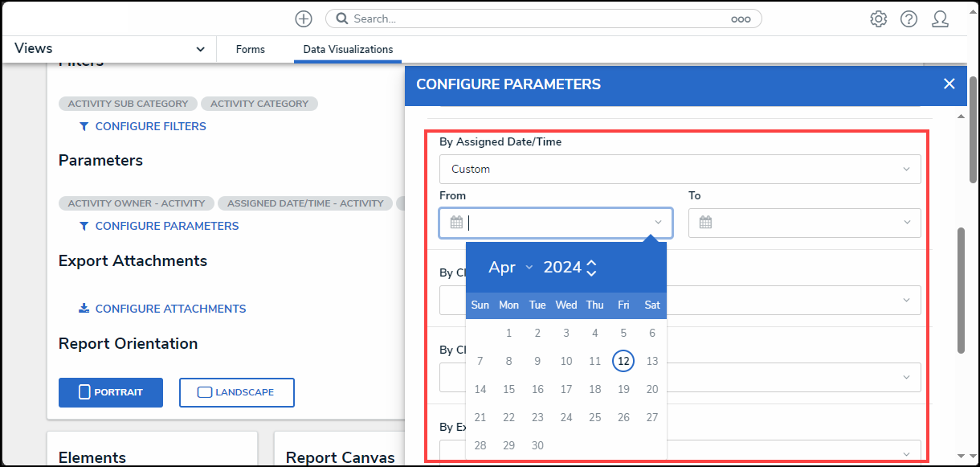Screen dimensions: 980x467
Task: Open the From date field chevron
Action: pyautogui.click(x=658, y=223)
